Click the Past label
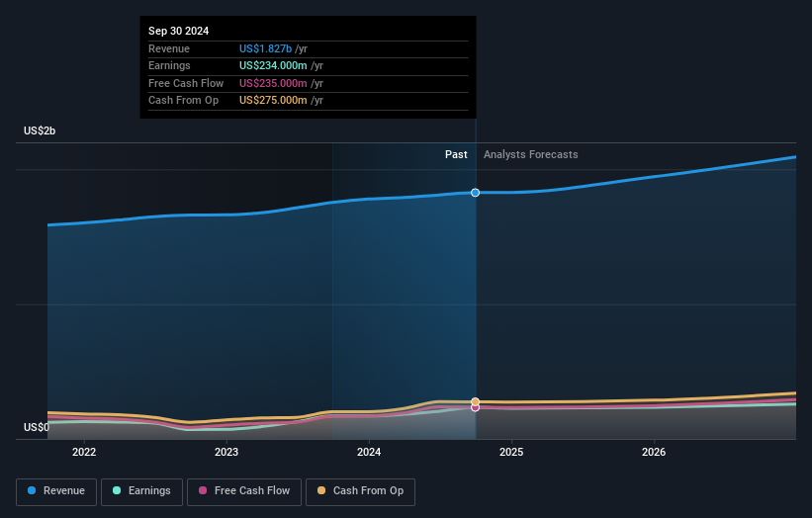 pyautogui.click(x=456, y=154)
